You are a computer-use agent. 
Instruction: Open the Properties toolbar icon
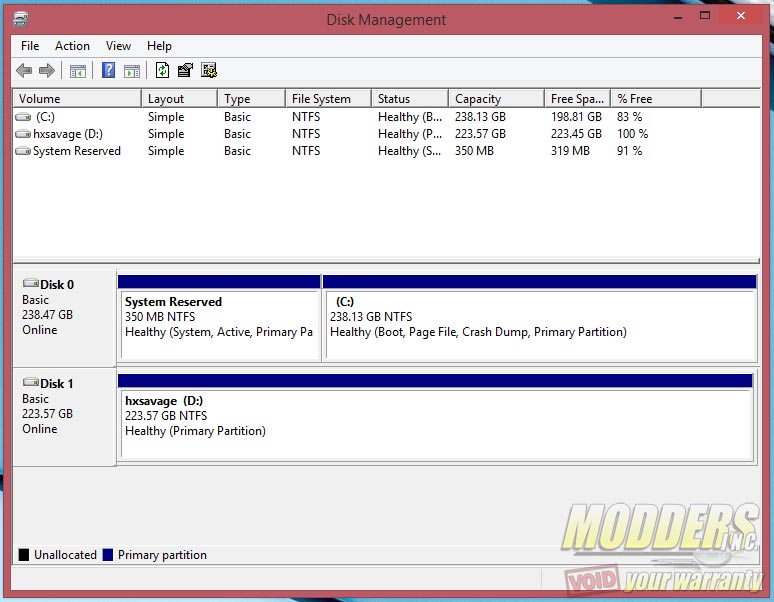click(x=185, y=70)
